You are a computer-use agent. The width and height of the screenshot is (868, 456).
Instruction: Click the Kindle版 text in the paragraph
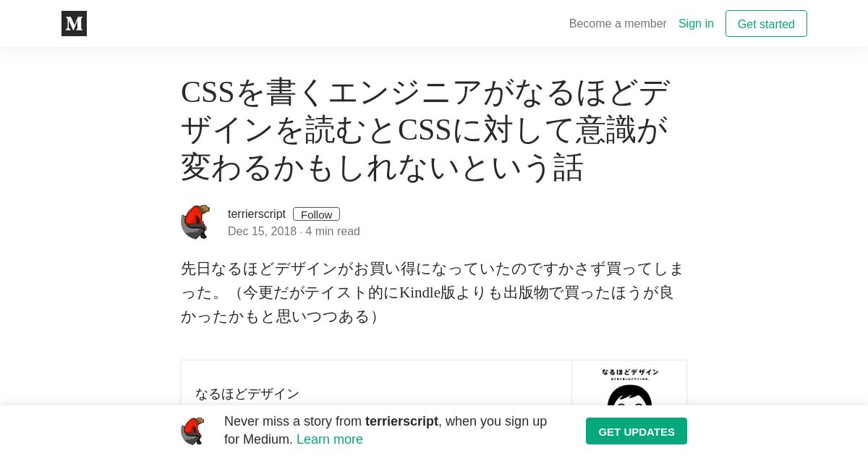[433, 292]
